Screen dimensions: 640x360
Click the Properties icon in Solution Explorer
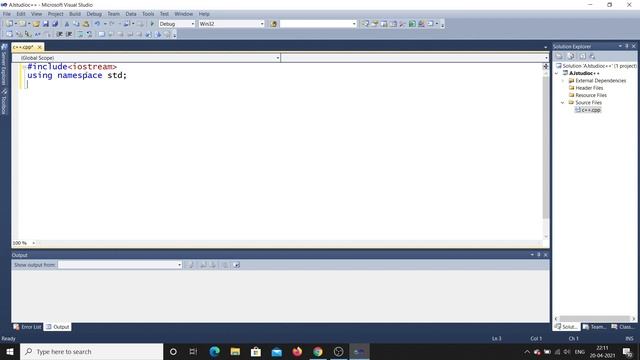pos(560,56)
